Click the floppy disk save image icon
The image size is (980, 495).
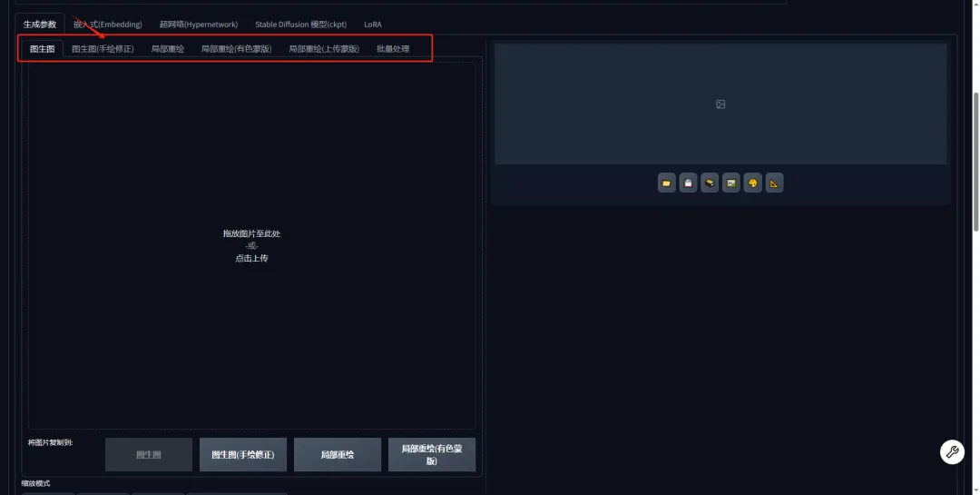click(688, 183)
